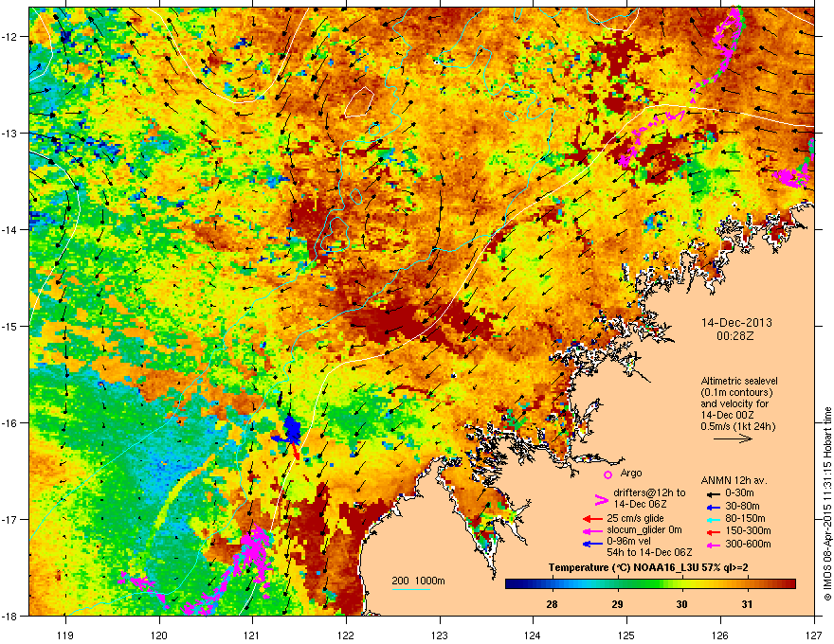The width and height of the screenshot is (834, 644).
Task: Click the 'and velocity for' text
Action: coord(734,403)
